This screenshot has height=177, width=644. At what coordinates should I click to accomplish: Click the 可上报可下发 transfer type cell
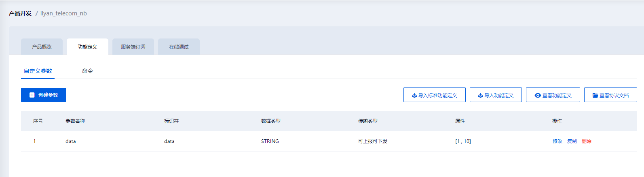[373, 141]
